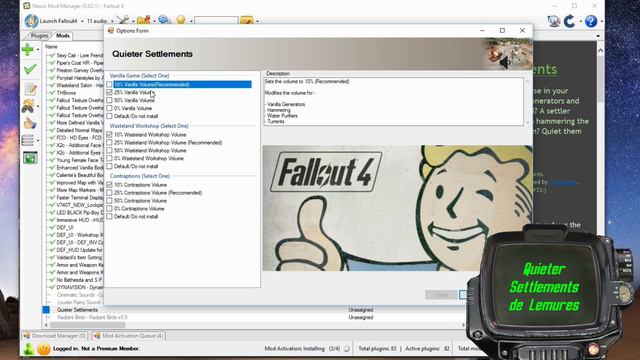Image resolution: width=640 pixels, height=360 pixels.
Task: Switch to the Plugins tab
Action: 39,36
